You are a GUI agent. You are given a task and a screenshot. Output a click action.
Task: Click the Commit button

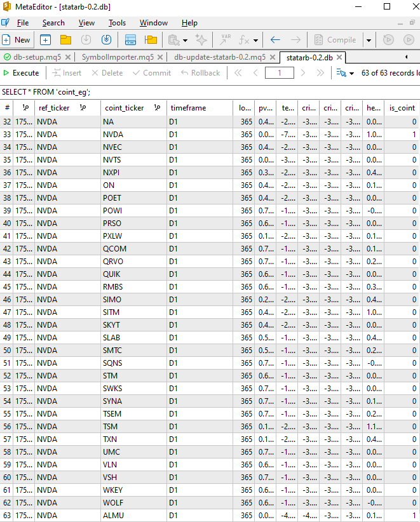pos(152,73)
